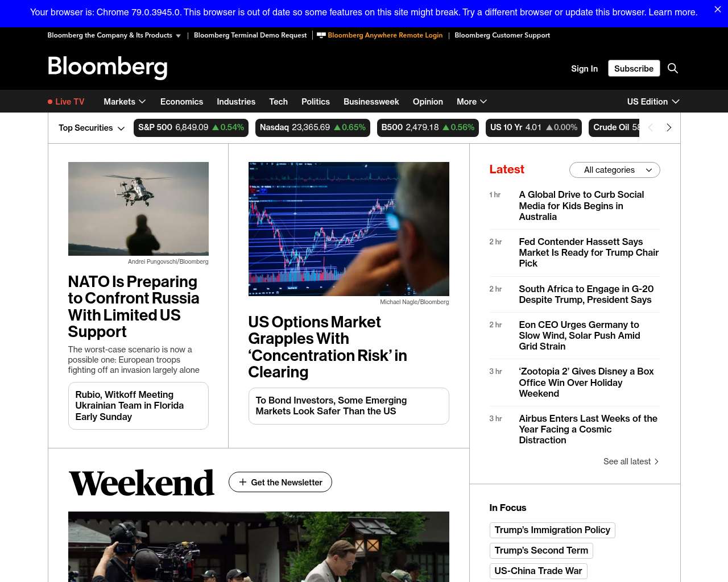Open the NATO helicopter story thumbnail
Screen dimensions: 728x582
click(x=138, y=209)
